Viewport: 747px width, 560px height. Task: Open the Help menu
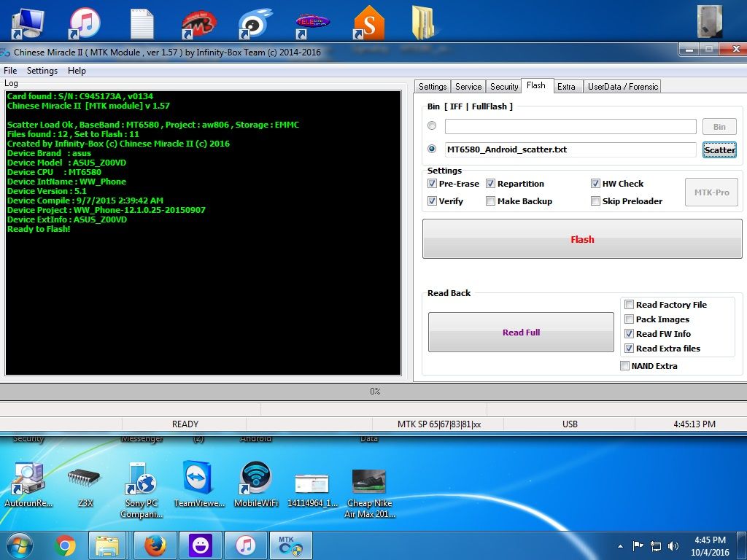coord(77,71)
